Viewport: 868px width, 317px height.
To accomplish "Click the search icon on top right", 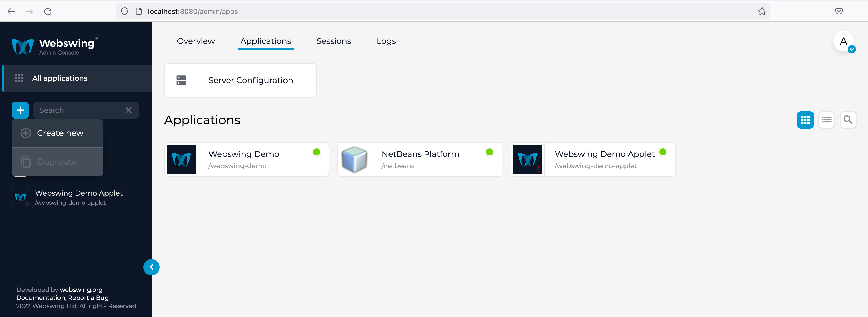I will [848, 119].
